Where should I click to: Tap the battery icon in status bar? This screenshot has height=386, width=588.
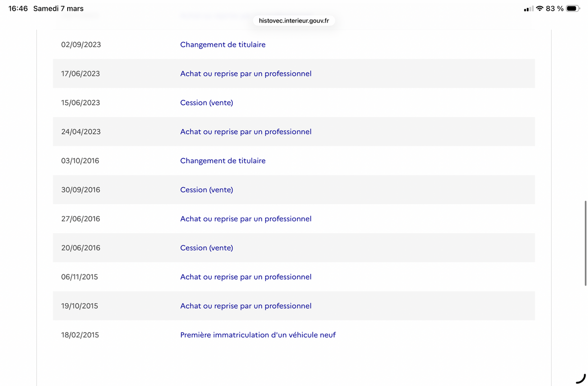coord(572,8)
